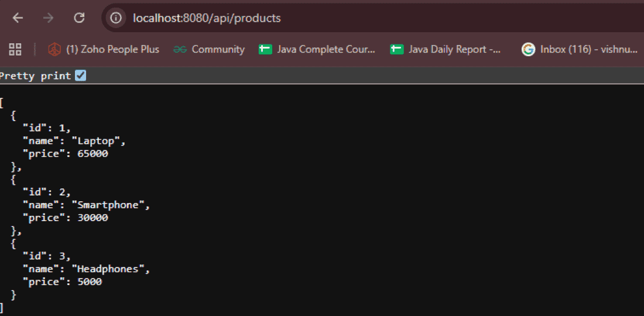Click the Java Complete Course sheet icon

click(265, 50)
